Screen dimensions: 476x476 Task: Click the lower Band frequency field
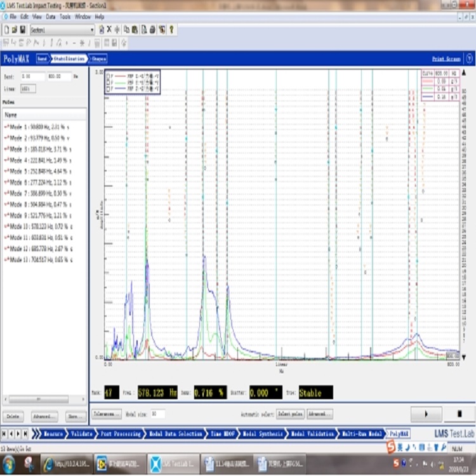point(32,77)
